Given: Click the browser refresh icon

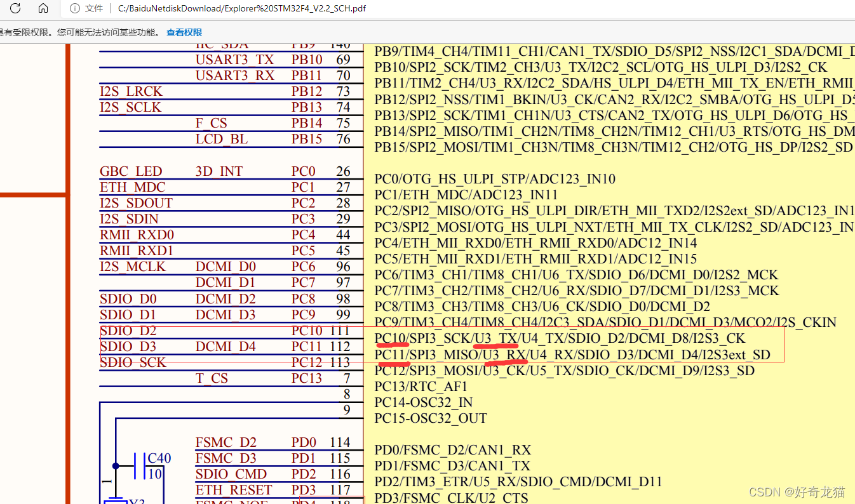Looking at the screenshot, I should [15, 8].
